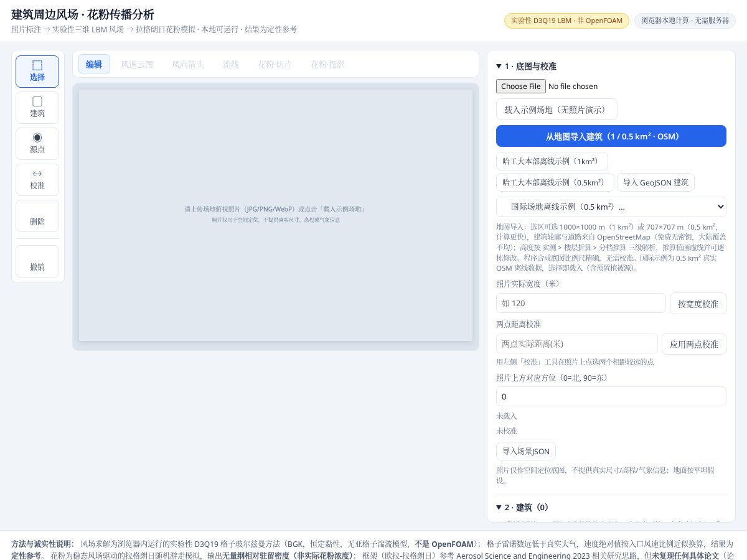This screenshot has height=560, width=747.
Task: Focus the 两点实际距离 input field
Action: click(577, 343)
